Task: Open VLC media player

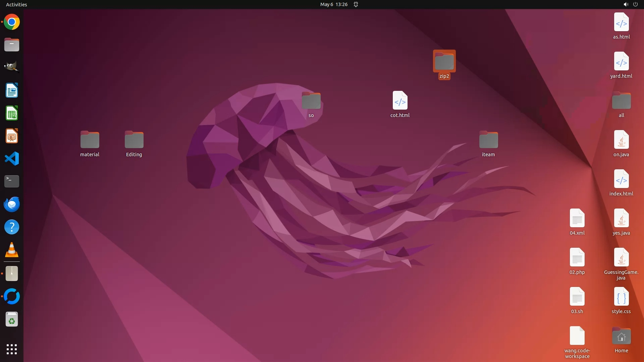Action: (x=12, y=250)
